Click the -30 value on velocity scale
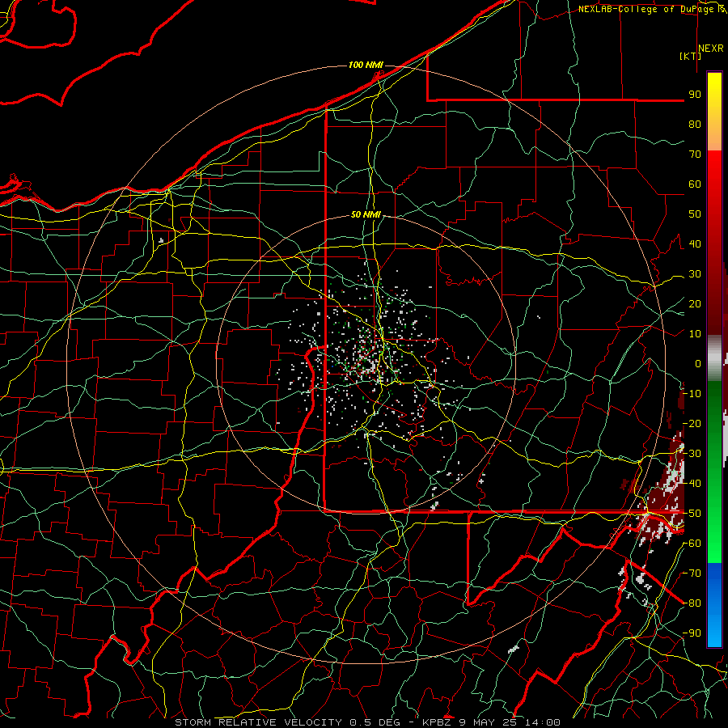Image resolution: width=728 pixels, height=728 pixels. [692, 454]
